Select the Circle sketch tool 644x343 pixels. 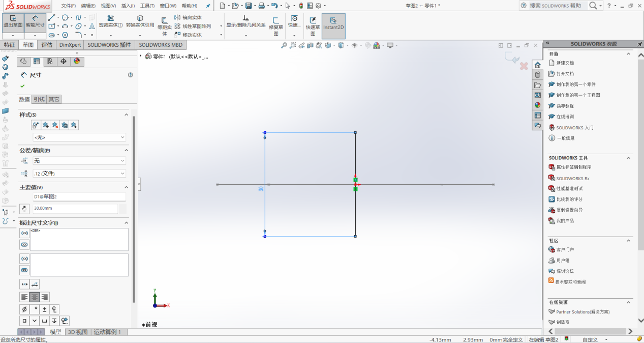[x=65, y=17]
